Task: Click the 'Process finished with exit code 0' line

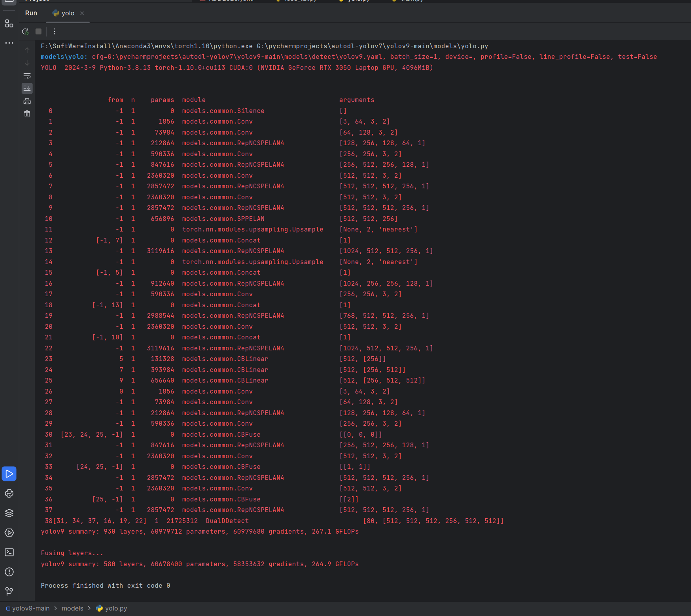Action: coord(106,585)
